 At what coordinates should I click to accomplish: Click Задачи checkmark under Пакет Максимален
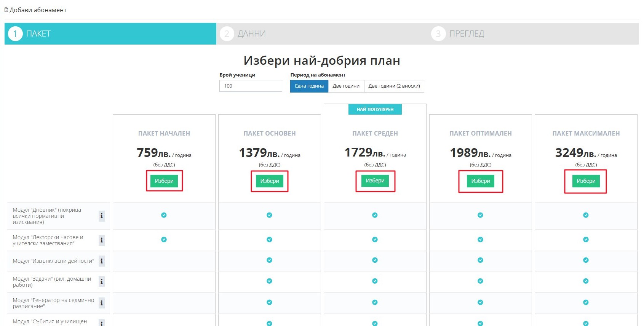(586, 281)
